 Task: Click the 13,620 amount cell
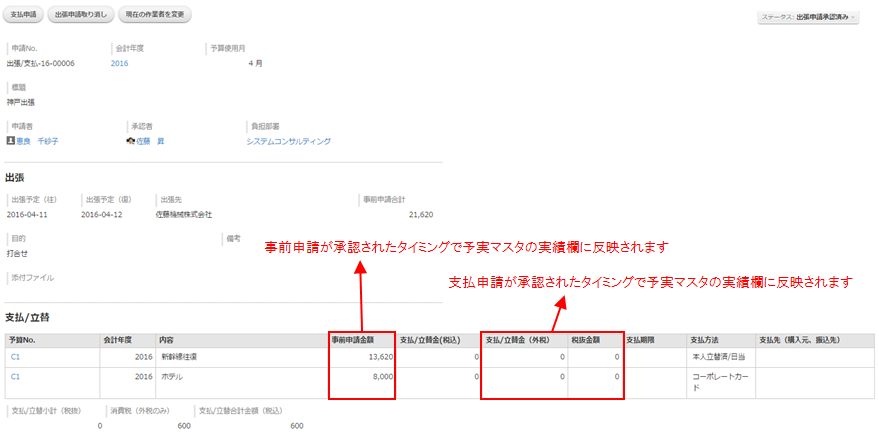pyautogui.click(x=362, y=357)
